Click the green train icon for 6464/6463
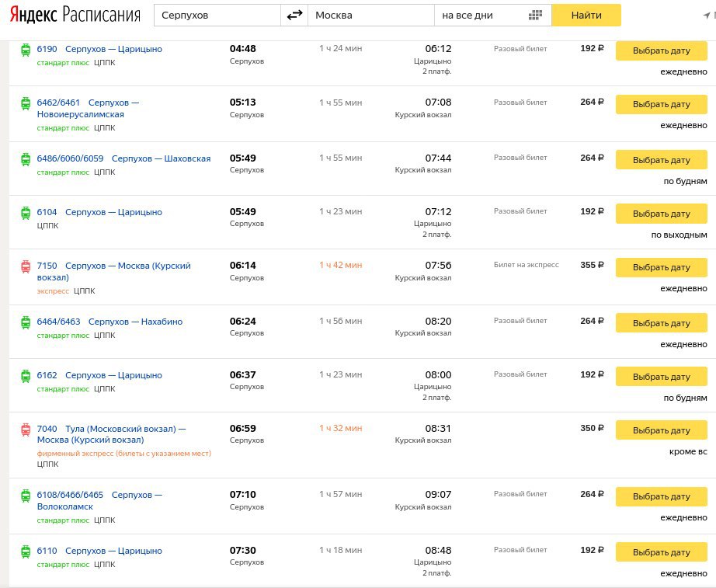Image resolution: width=716 pixels, height=588 pixels. 26,322
